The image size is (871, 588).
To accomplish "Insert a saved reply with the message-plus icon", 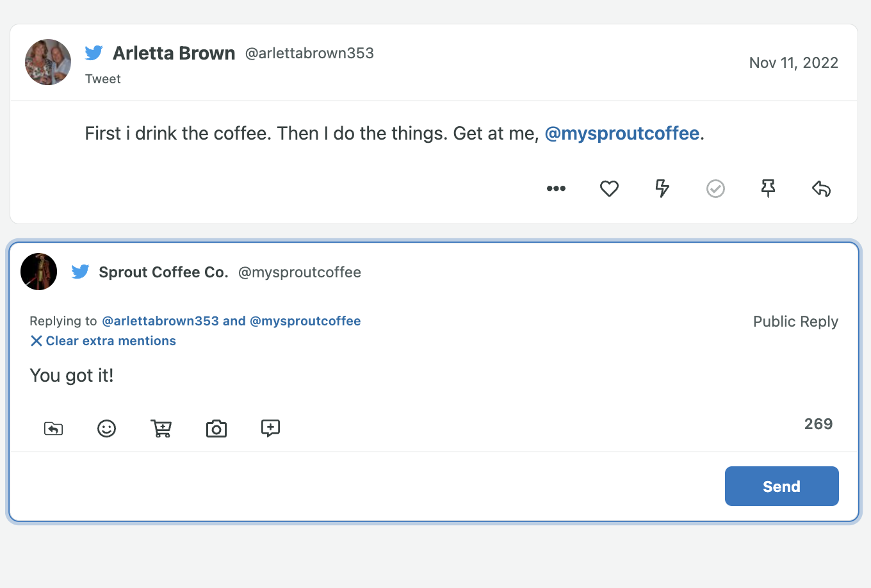I will (270, 429).
